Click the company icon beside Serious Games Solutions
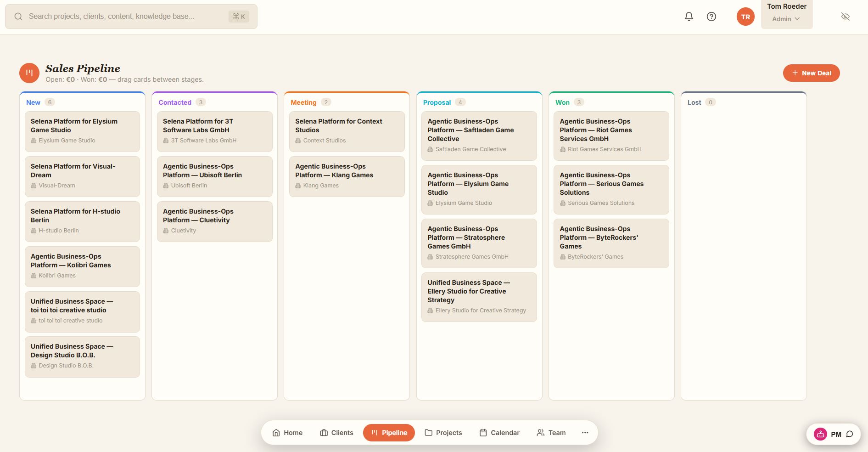Viewport: 868px width, 452px height. click(562, 203)
